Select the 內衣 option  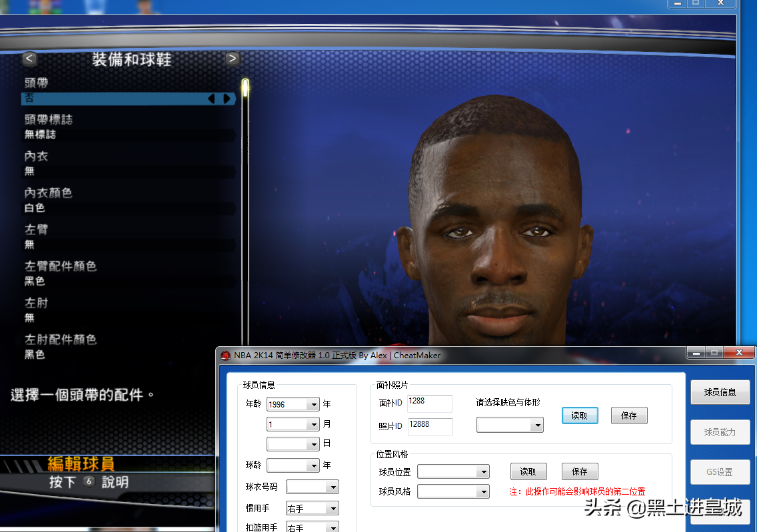(129, 164)
